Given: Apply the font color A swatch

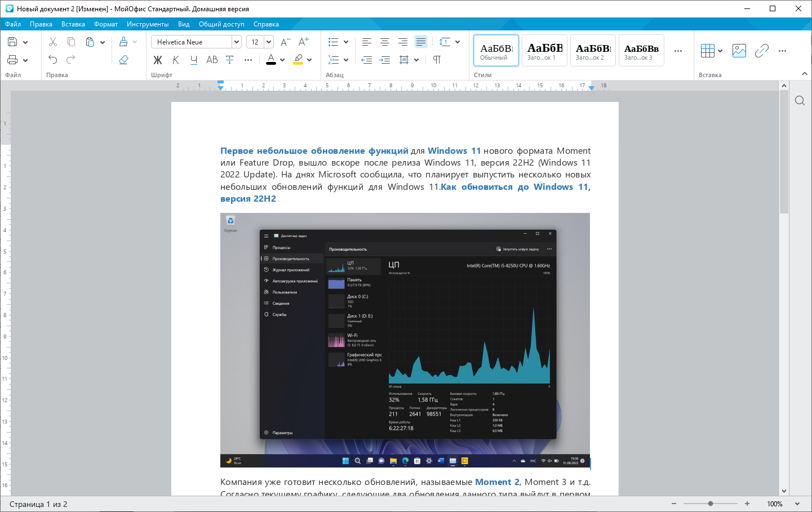Looking at the screenshot, I should (x=271, y=60).
